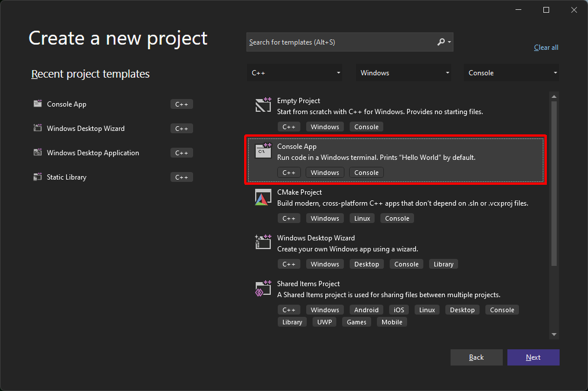Click the Shared Items Project icon
The image size is (588, 391).
pos(263,288)
